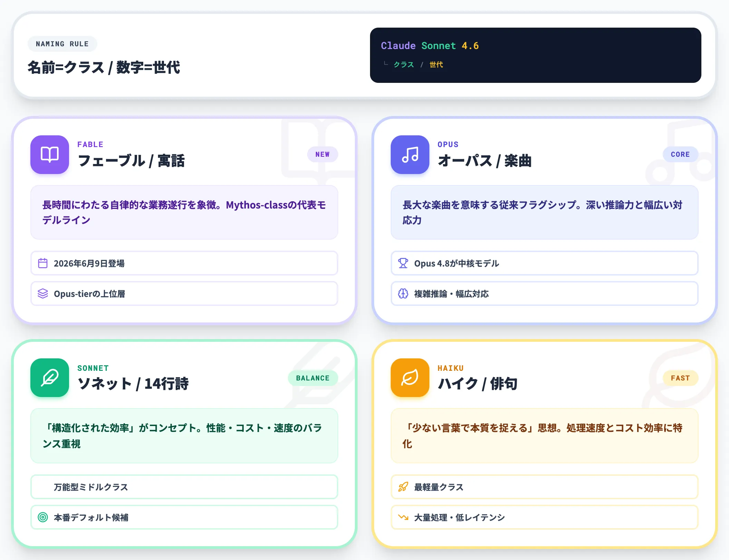
Task: Select the FAST badge on Haiku card
Action: [x=680, y=378]
